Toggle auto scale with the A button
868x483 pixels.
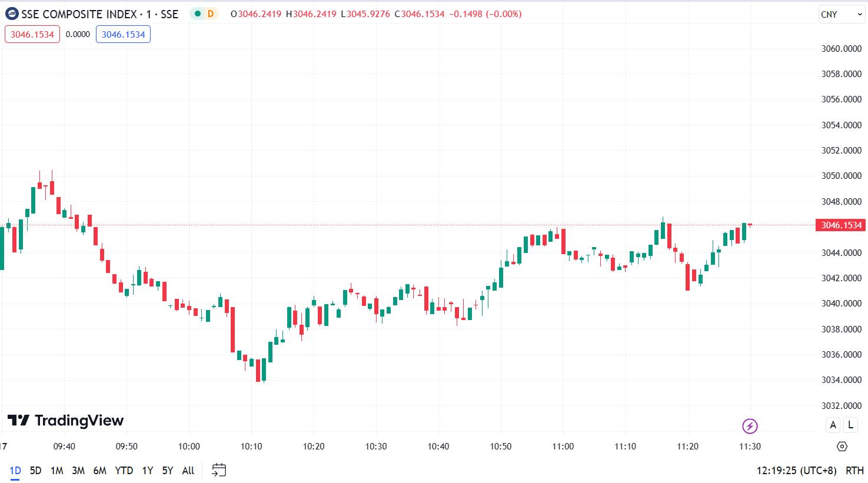click(x=833, y=425)
